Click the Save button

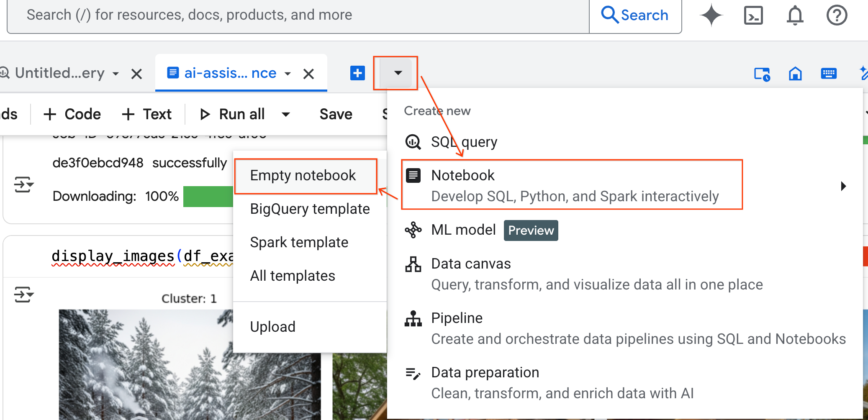tap(335, 114)
